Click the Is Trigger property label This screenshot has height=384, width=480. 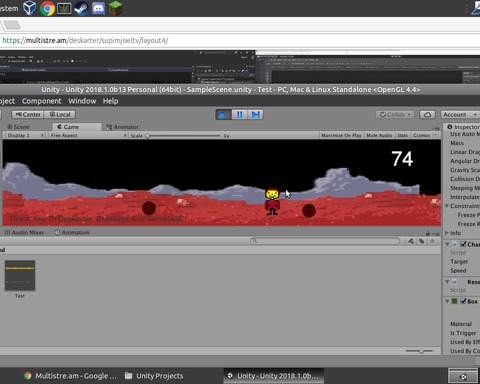[x=463, y=333]
